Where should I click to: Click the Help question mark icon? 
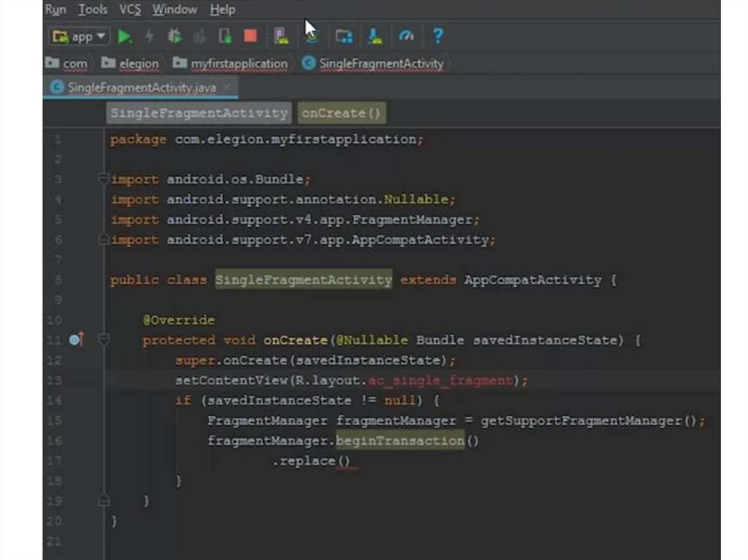(x=438, y=36)
